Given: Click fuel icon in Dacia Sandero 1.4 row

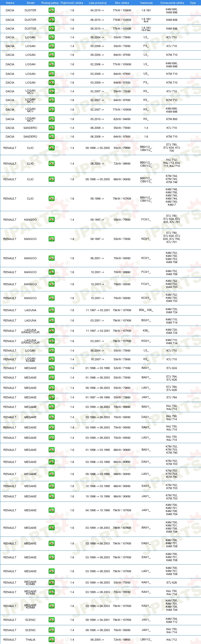Looking at the screenshot, I should tap(51, 128).
